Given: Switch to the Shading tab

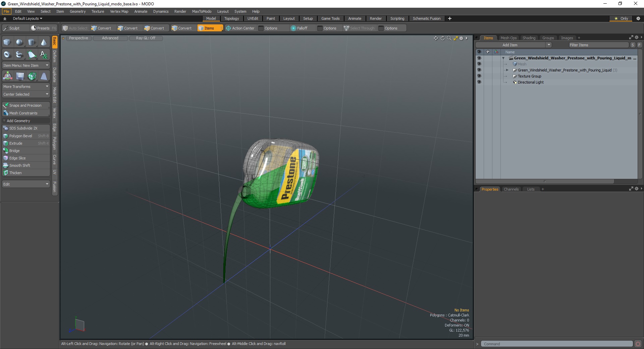Looking at the screenshot, I should point(529,38).
